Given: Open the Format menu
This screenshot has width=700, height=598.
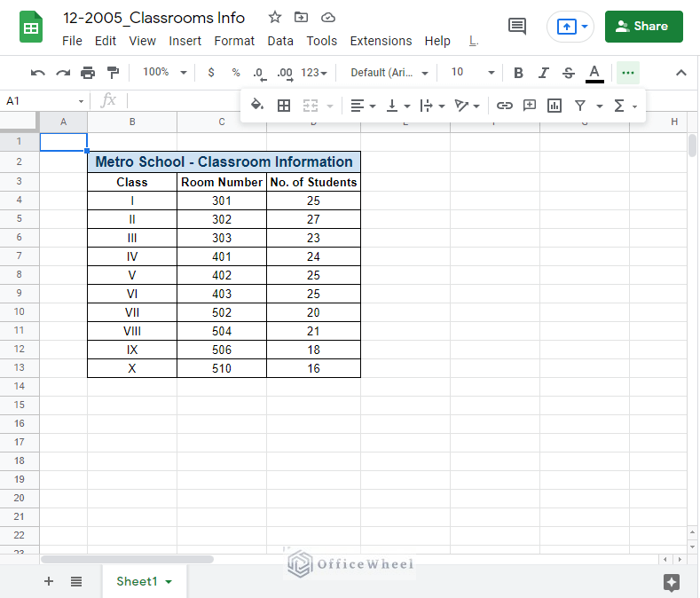Looking at the screenshot, I should click(x=234, y=41).
